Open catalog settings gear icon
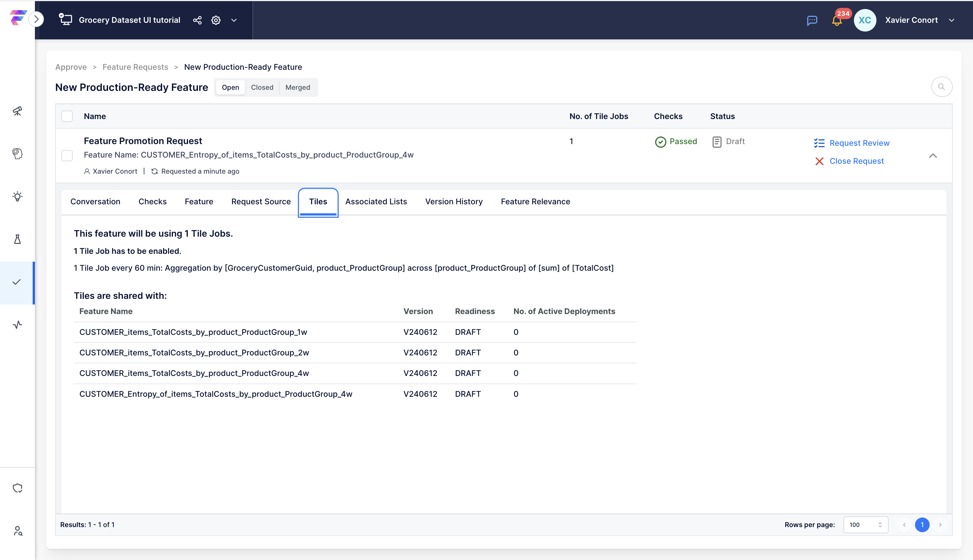The image size is (973, 560). (x=216, y=20)
